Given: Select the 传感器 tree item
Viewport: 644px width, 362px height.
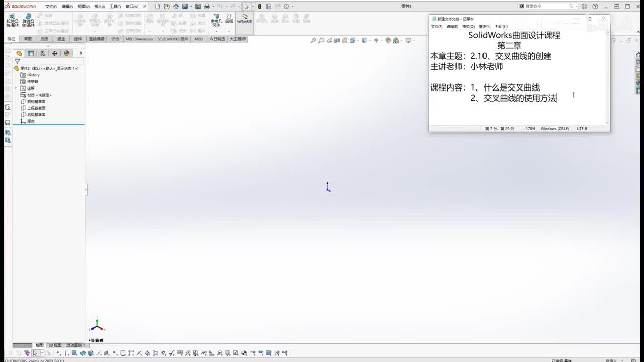Looking at the screenshot, I should [29, 81].
